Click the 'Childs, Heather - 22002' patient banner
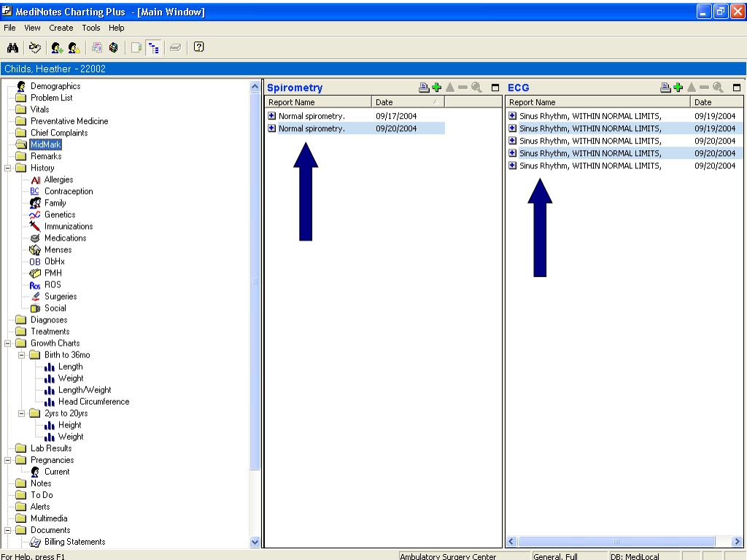 tap(373, 69)
